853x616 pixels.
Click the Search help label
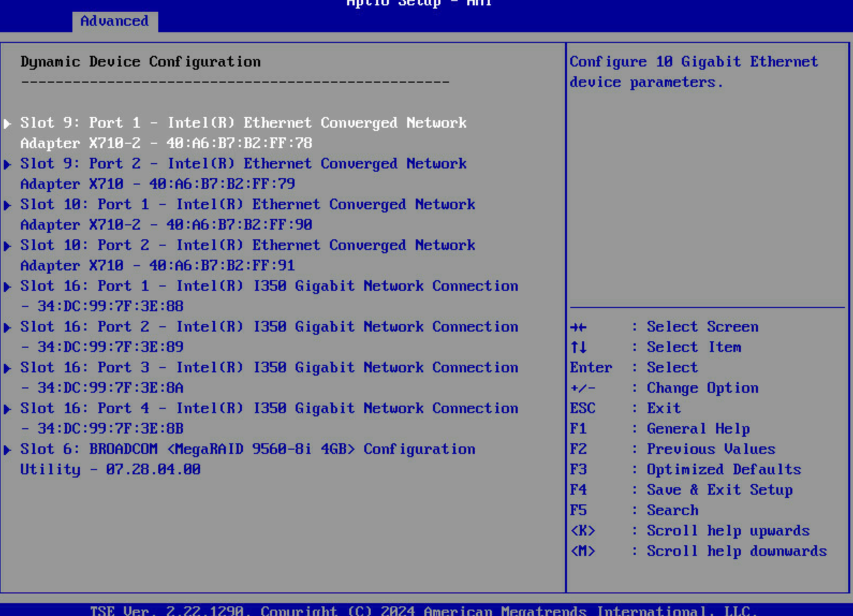click(673, 510)
